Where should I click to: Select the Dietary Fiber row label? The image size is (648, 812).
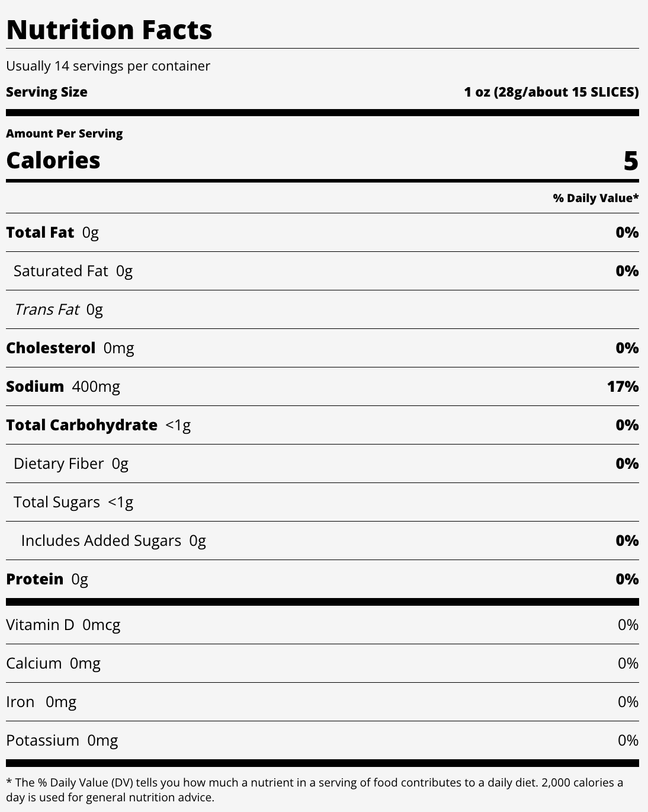tap(70, 463)
